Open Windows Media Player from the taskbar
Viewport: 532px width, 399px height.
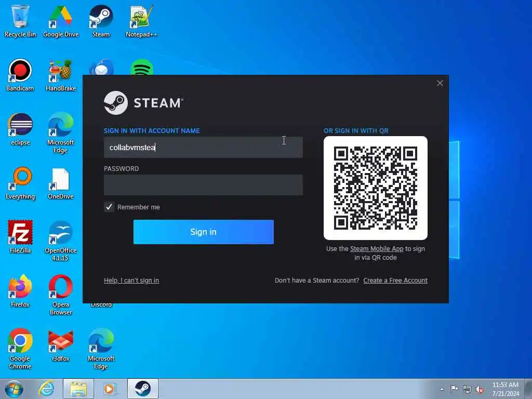click(x=109, y=389)
